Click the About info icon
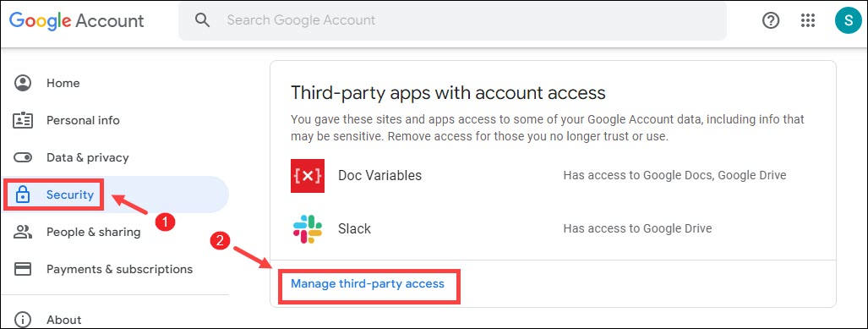This screenshot has height=329, width=868. click(x=24, y=320)
